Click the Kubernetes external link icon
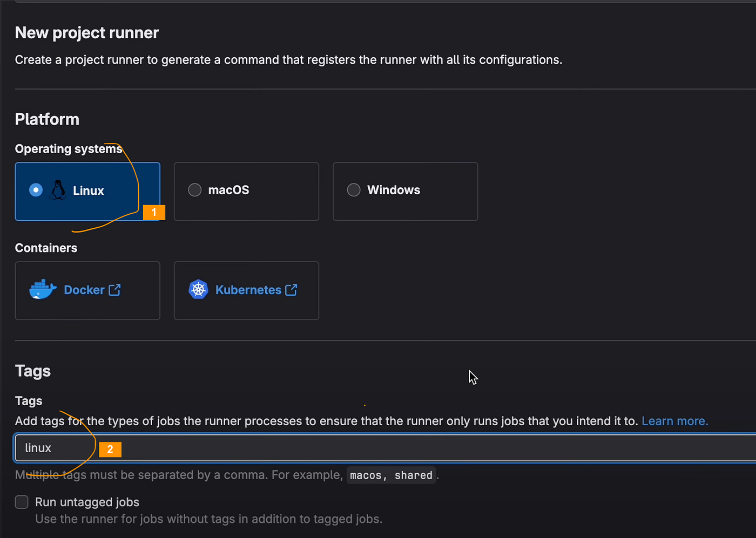This screenshot has height=538, width=756. pyautogui.click(x=291, y=290)
